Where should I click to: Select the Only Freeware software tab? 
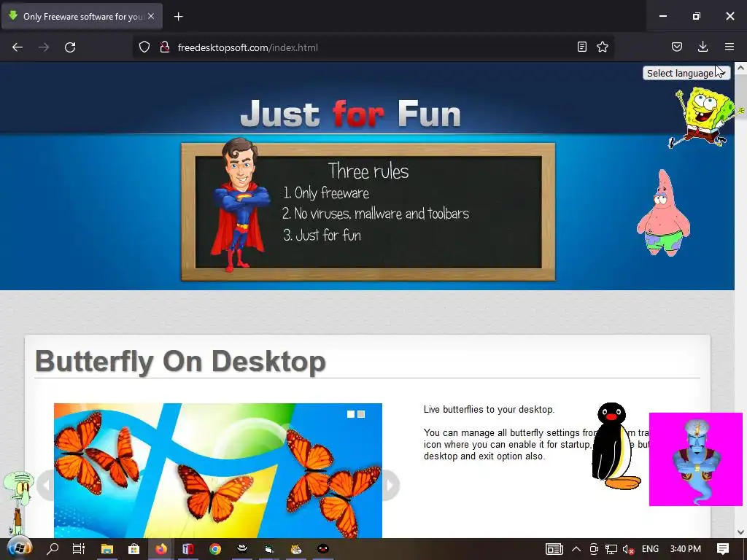[82, 17]
